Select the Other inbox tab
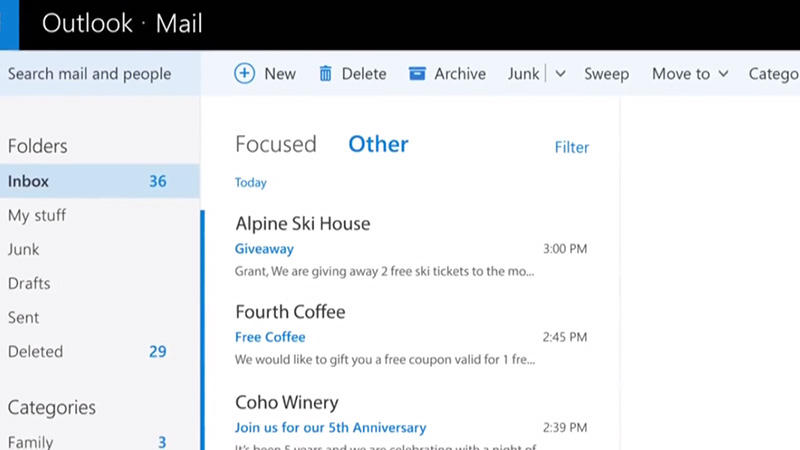800x450 pixels. click(x=378, y=144)
